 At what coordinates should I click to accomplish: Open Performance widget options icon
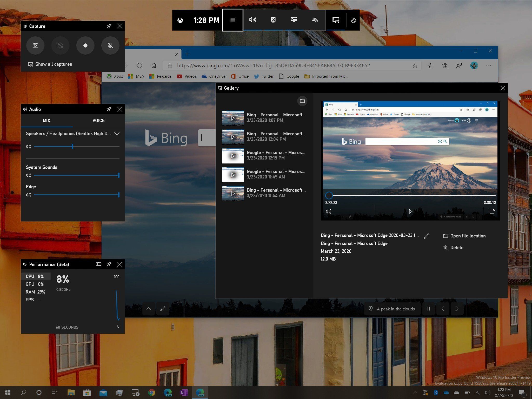point(99,264)
